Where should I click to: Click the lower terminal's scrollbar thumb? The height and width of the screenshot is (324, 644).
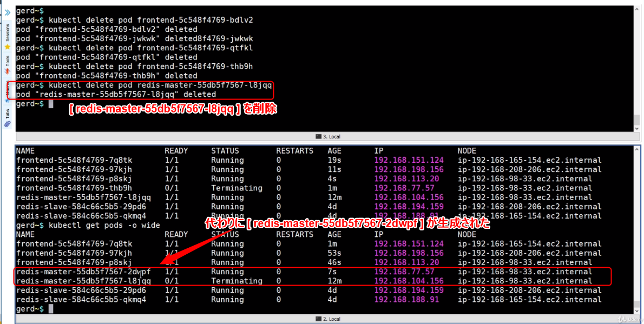click(x=636, y=304)
